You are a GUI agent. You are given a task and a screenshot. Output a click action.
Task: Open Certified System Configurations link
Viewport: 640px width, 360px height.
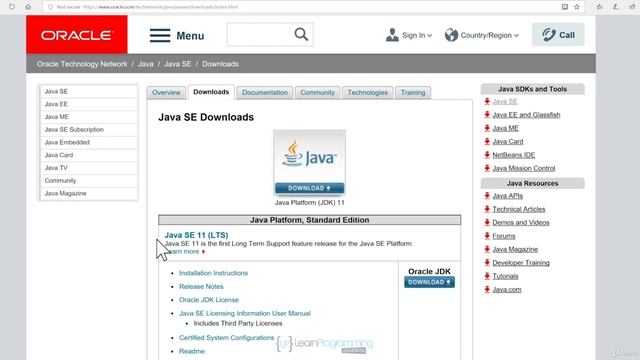click(227, 338)
